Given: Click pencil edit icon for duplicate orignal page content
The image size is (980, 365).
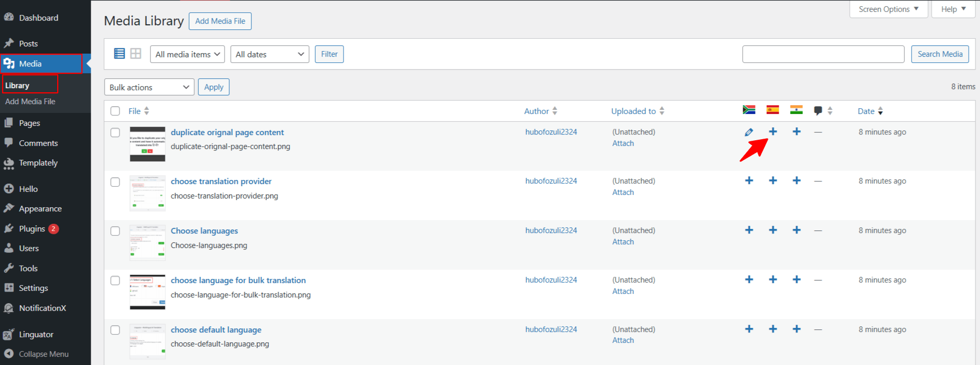Looking at the screenshot, I should click(749, 132).
